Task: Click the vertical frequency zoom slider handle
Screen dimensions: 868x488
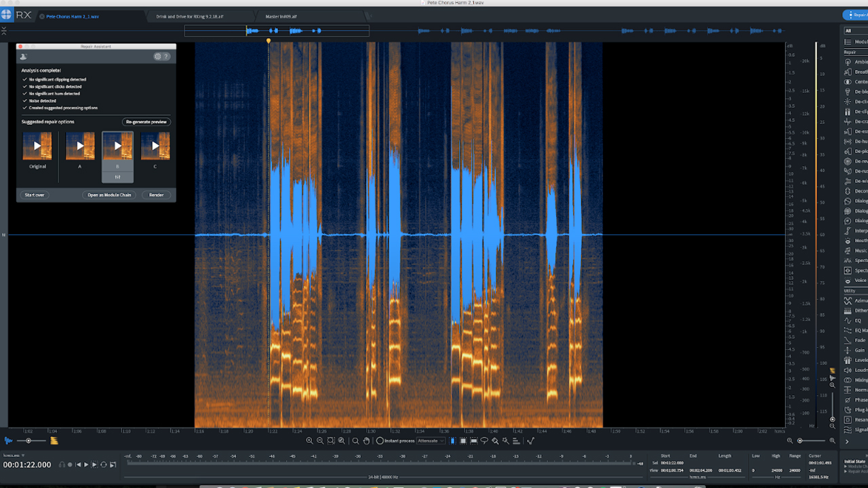Action: click(833, 420)
